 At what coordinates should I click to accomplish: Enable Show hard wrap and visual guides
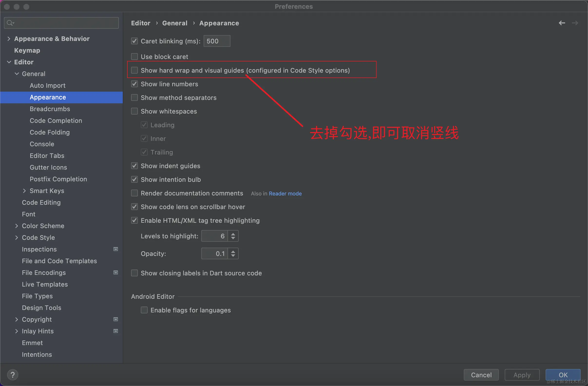point(134,70)
